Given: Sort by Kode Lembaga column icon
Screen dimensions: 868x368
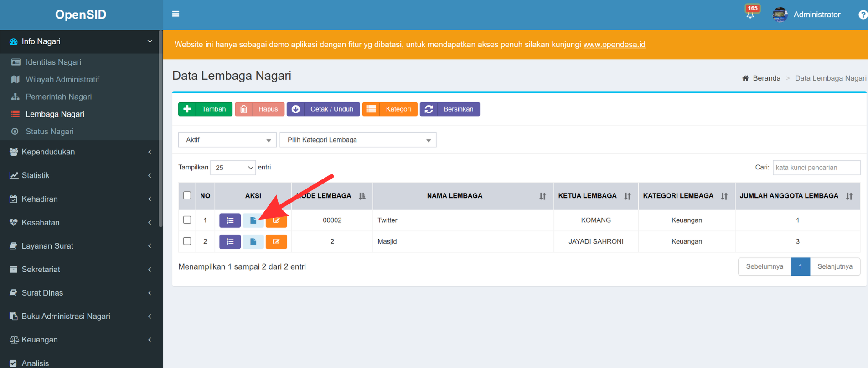Looking at the screenshot, I should [362, 196].
